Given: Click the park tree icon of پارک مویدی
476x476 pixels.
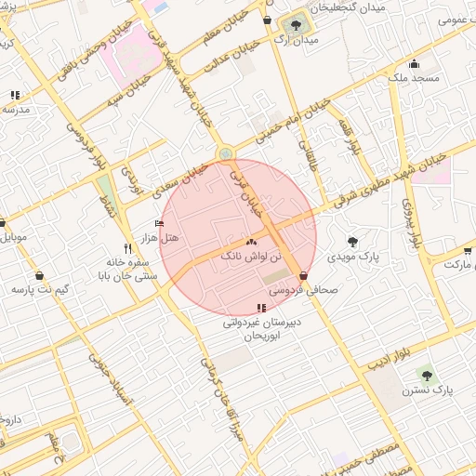Looking at the screenshot, I should (x=352, y=242).
